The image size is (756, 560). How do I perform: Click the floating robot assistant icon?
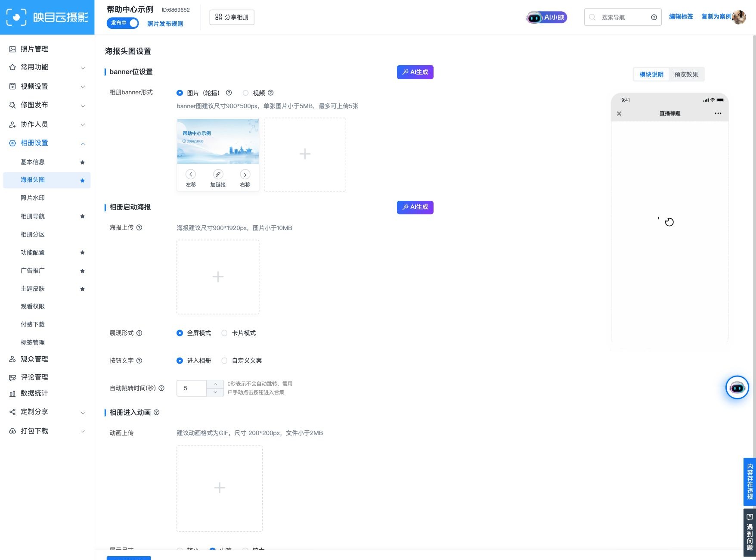(737, 388)
